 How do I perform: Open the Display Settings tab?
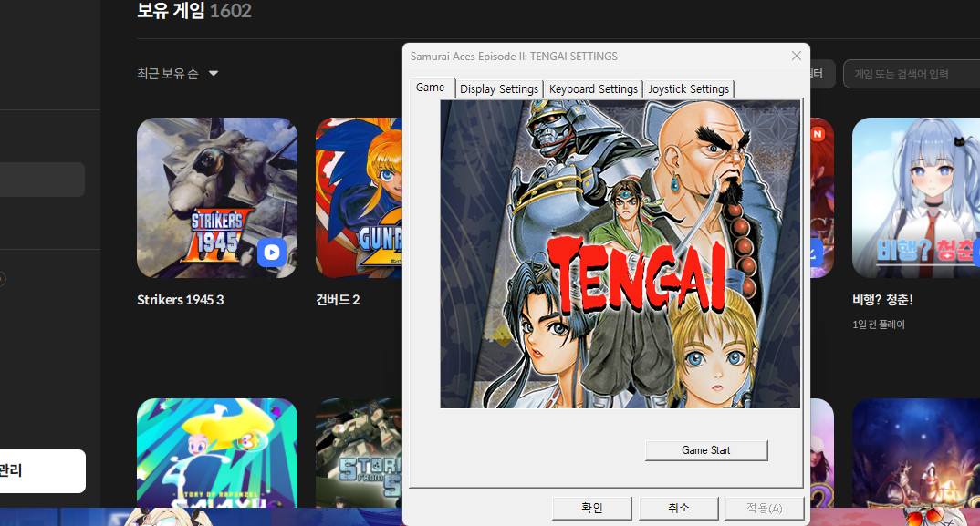click(499, 89)
